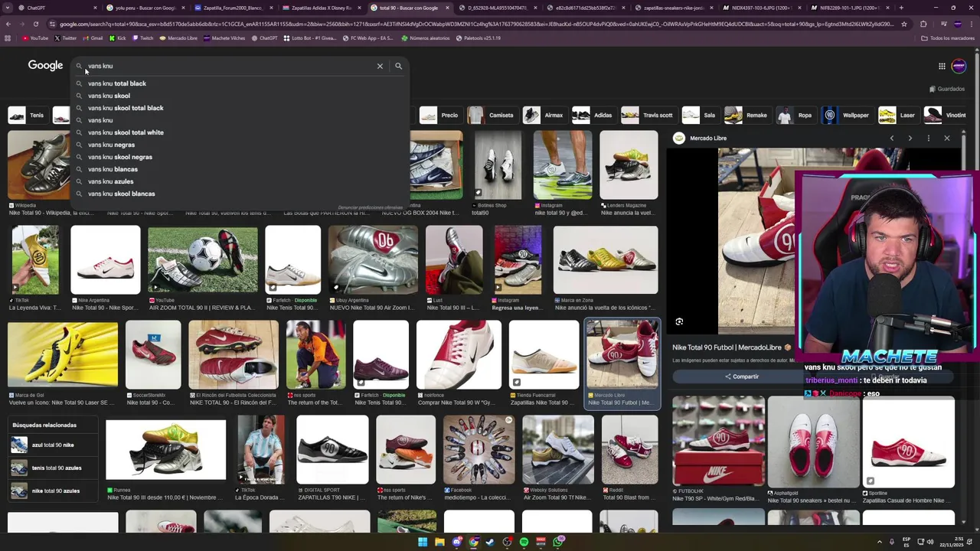This screenshot has width=980, height=551.
Task: Show hidden system tray icons chevron
Action: point(879,542)
